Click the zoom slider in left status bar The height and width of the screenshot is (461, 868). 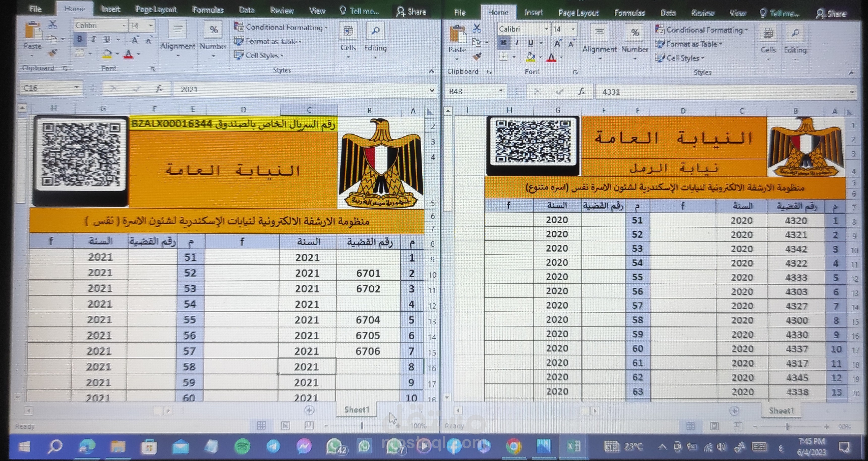(362, 426)
